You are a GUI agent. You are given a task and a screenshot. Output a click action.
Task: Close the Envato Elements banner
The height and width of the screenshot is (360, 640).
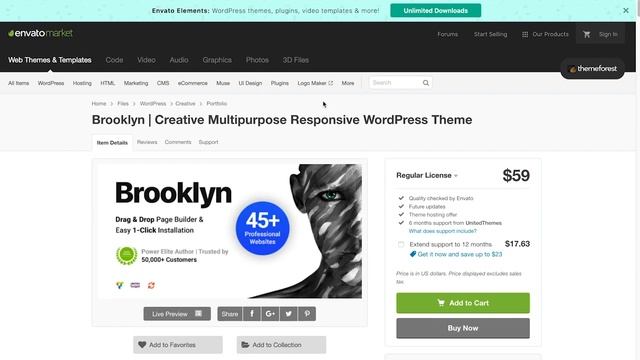(626, 11)
